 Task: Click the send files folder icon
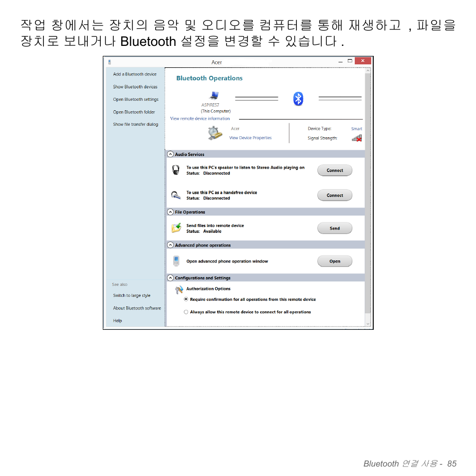[176, 228]
